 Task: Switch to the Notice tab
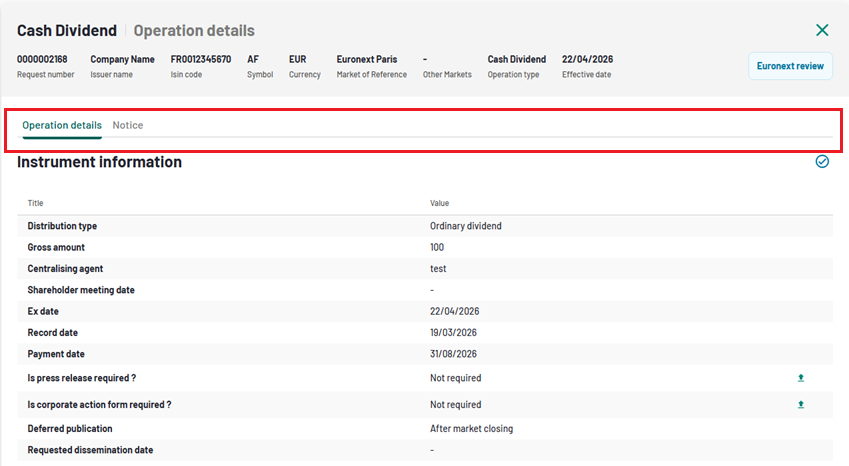(128, 125)
